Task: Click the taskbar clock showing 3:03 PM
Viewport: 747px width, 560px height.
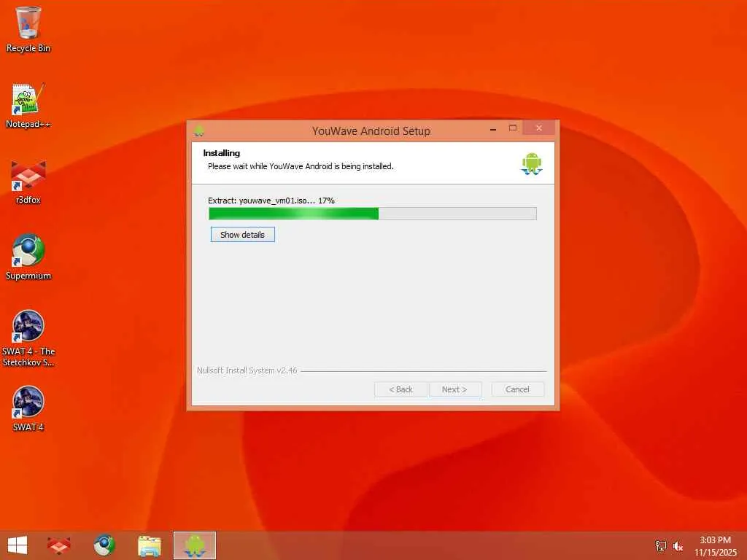Action: pos(715,545)
